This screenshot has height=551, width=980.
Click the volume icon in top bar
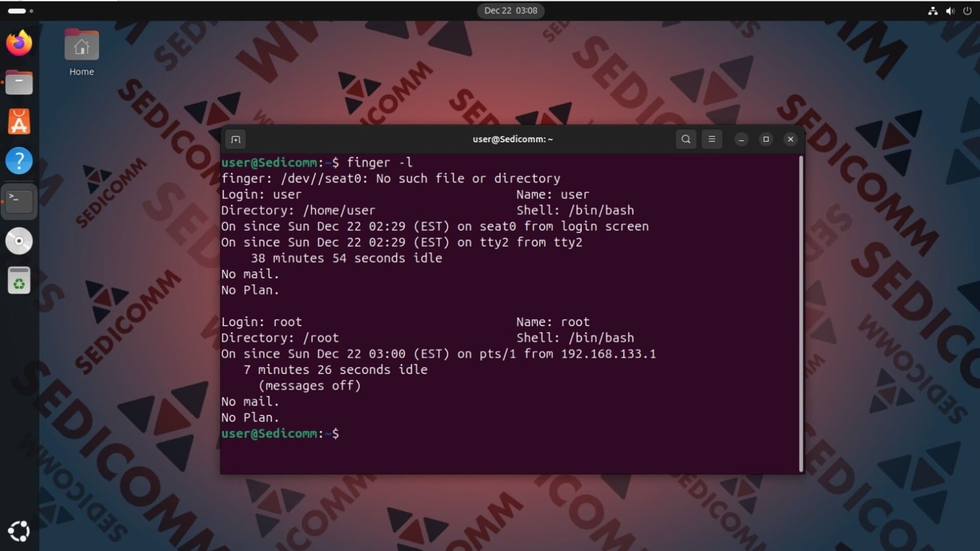pyautogui.click(x=950, y=11)
